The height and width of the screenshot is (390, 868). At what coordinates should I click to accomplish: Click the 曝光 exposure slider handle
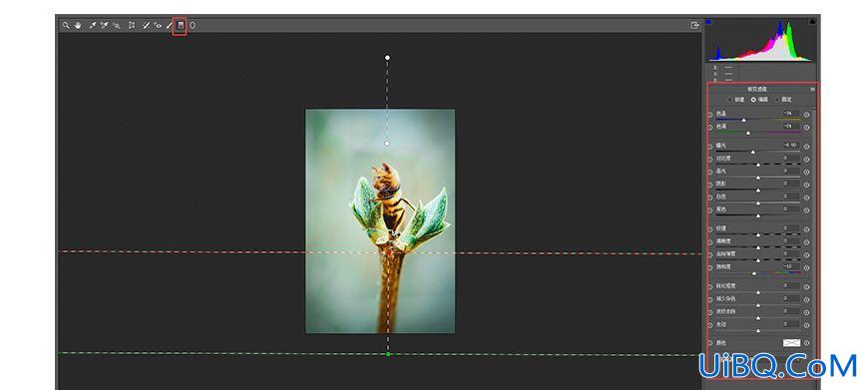point(753,152)
